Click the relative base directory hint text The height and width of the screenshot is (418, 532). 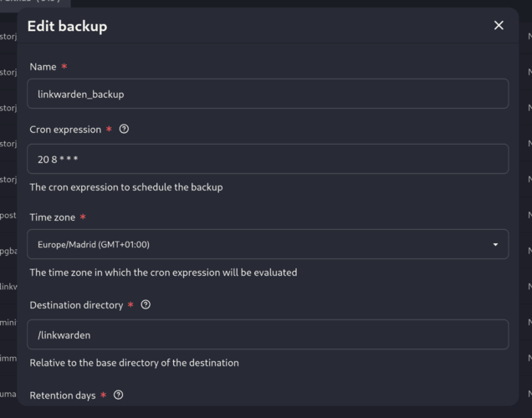click(134, 363)
